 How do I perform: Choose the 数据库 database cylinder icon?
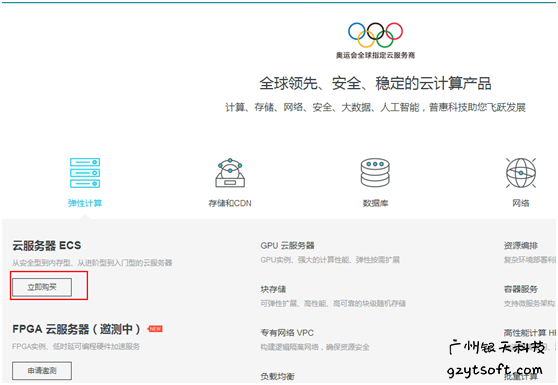(375, 173)
